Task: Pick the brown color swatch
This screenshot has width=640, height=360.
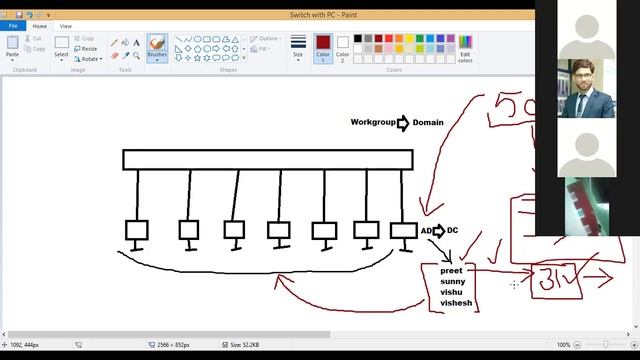Action: (379, 49)
